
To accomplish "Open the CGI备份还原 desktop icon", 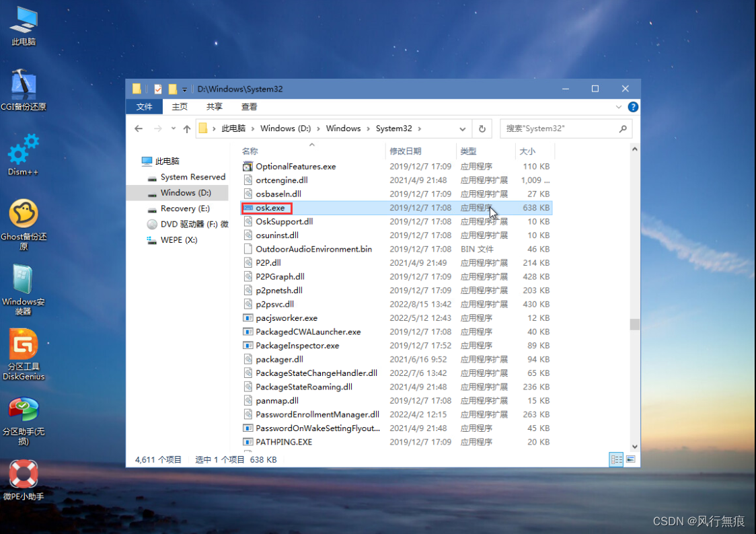I will [23, 91].
